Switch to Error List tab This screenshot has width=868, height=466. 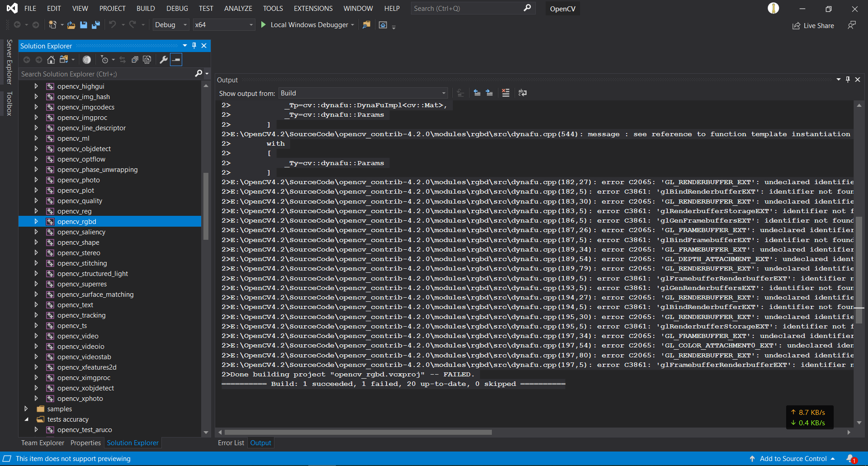[x=231, y=443]
